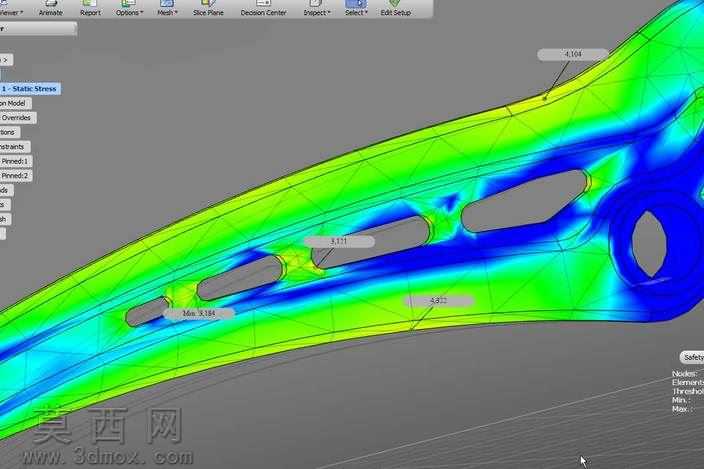Select the '1 - Static Stress' study node
This screenshot has width=704, height=469.
point(29,89)
